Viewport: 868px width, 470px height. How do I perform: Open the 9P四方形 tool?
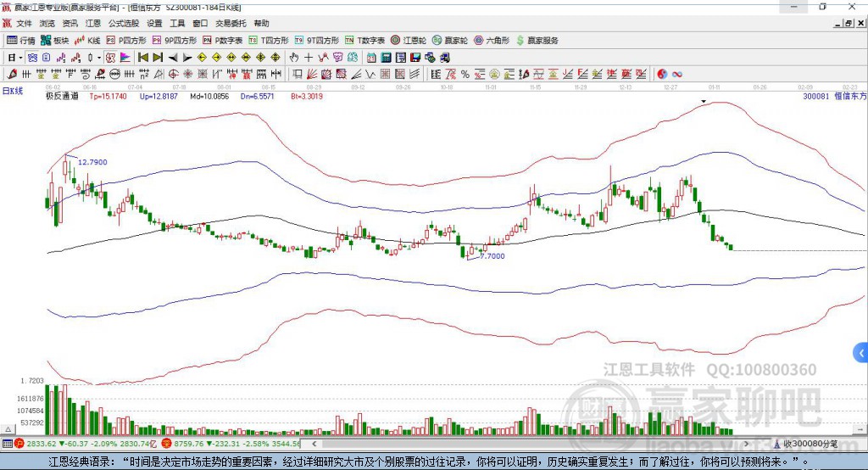[175, 41]
